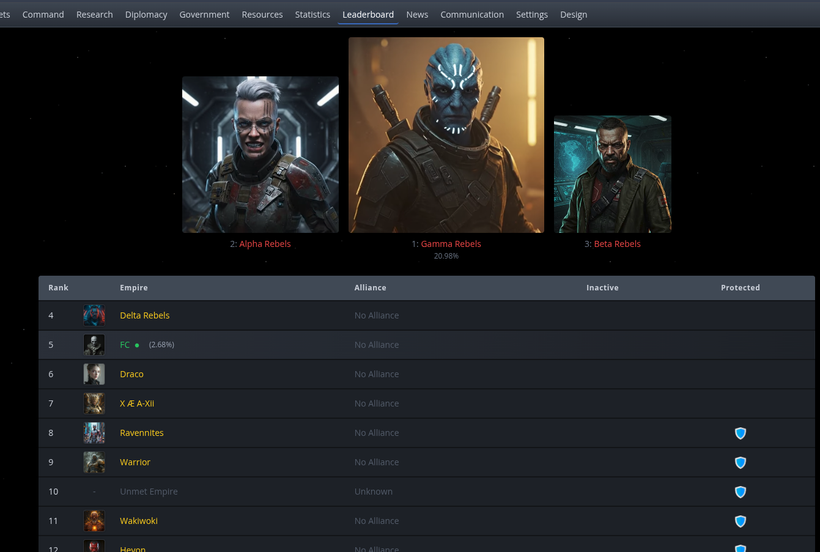Image resolution: width=820 pixels, height=552 pixels.
Task: Click the Alpha Rebels portrait image
Action: pyautogui.click(x=260, y=155)
